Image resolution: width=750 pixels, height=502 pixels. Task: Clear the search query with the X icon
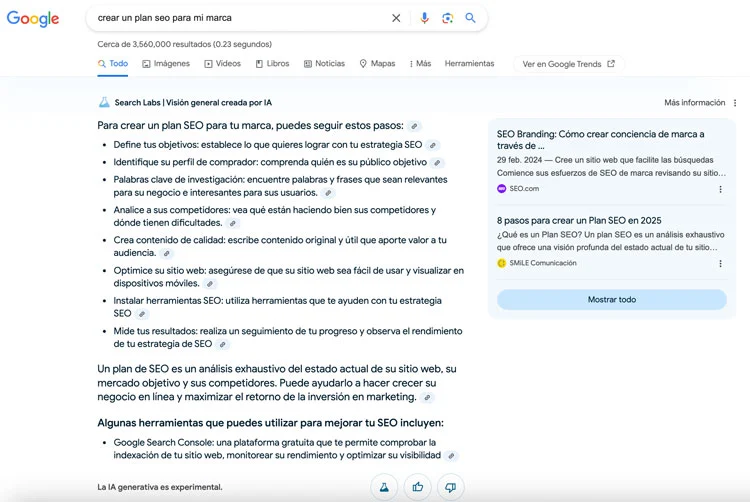(396, 18)
